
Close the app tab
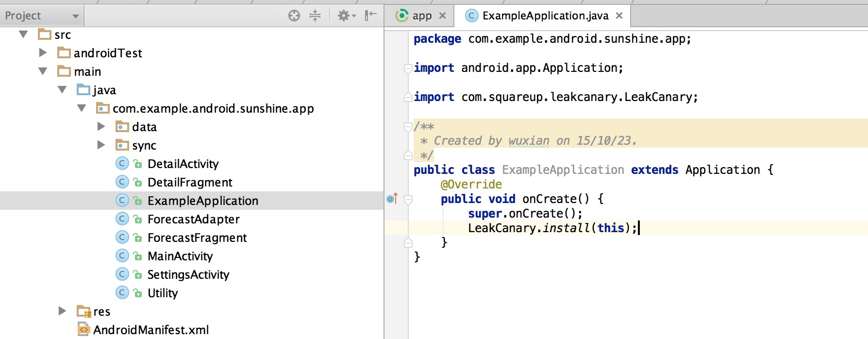tap(442, 16)
